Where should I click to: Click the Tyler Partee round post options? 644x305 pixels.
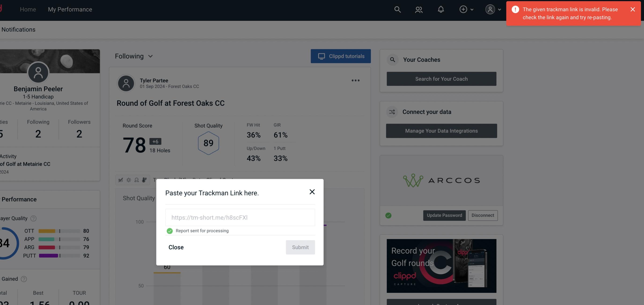(x=355, y=80)
